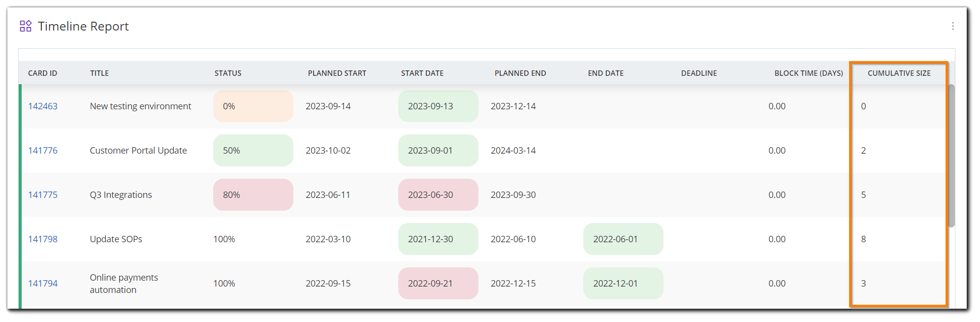Click the DEADLINE column header

click(698, 73)
